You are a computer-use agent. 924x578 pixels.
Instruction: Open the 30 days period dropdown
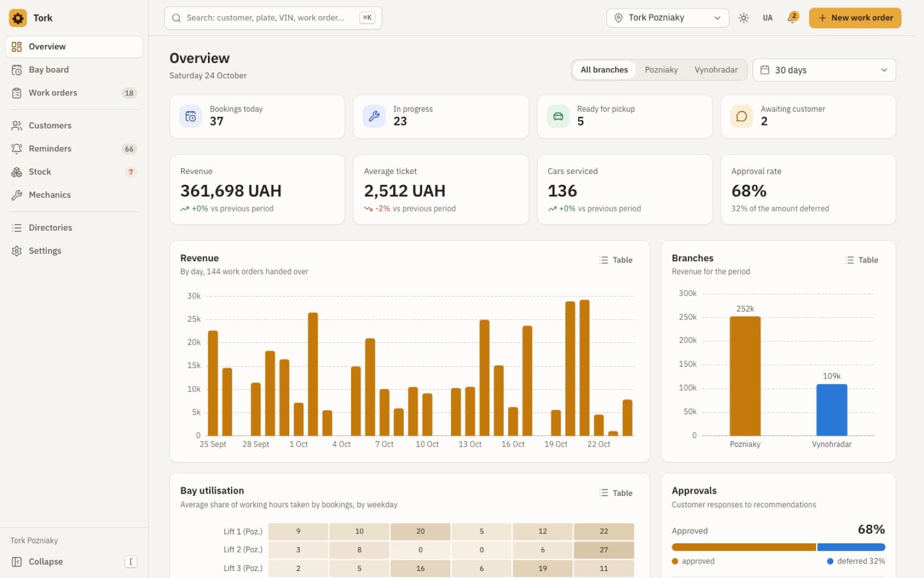(x=824, y=70)
